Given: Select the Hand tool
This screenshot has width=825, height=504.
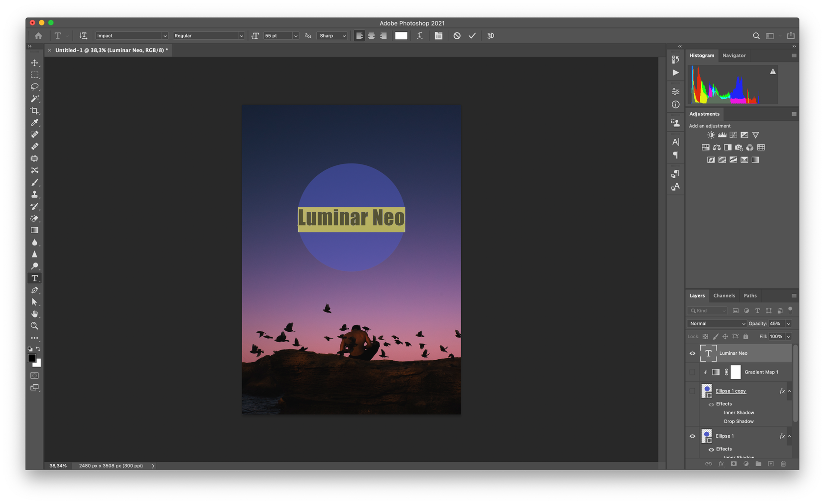Looking at the screenshot, I should [x=34, y=314].
